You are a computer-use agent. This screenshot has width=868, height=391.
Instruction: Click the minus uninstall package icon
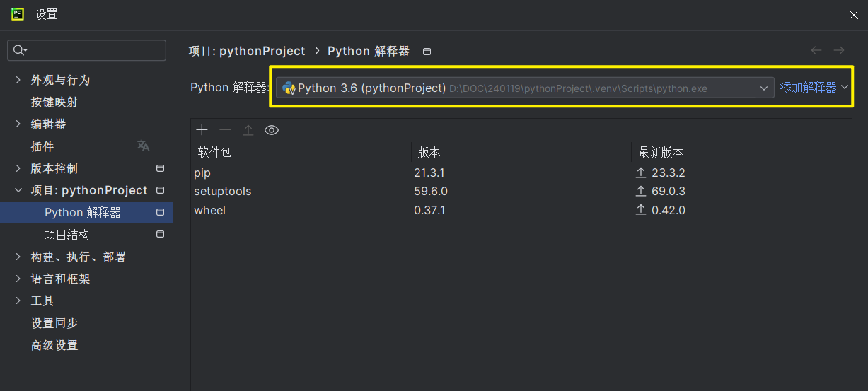point(225,130)
